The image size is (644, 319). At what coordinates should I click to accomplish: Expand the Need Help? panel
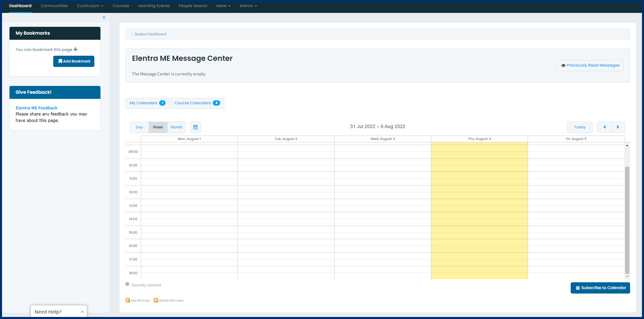click(59, 312)
